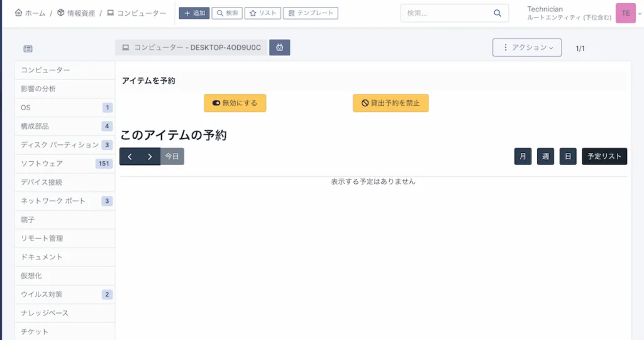Click the magnifier icon in search box
The height and width of the screenshot is (340, 644).
point(497,13)
